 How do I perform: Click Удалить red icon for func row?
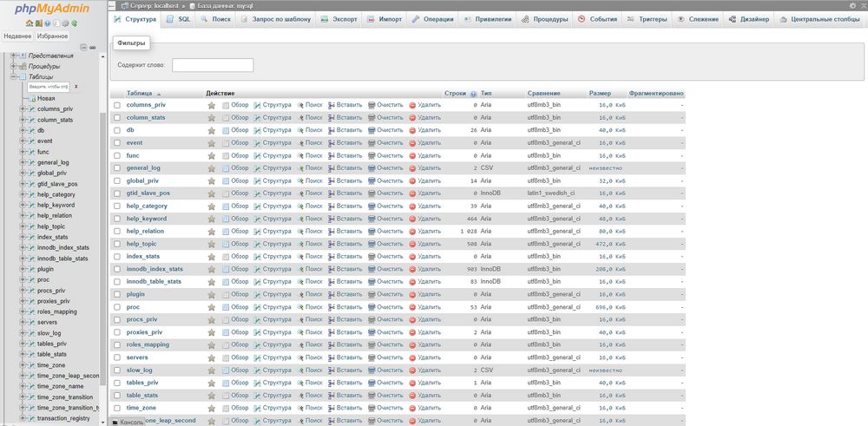pos(412,155)
